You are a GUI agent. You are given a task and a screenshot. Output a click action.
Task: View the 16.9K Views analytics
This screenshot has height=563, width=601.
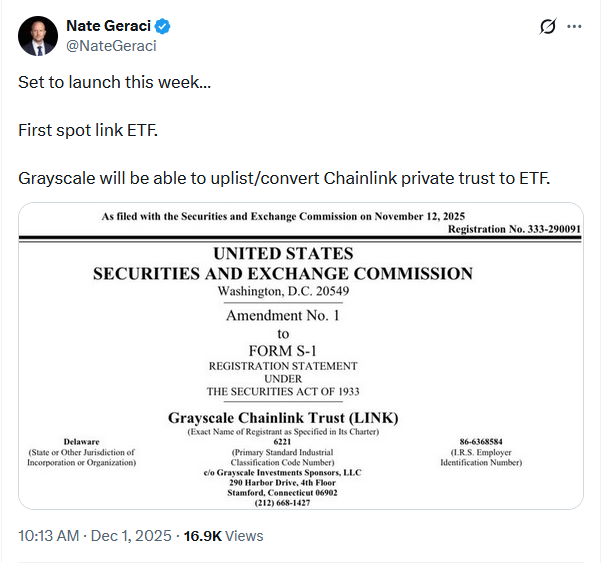[x=221, y=536]
